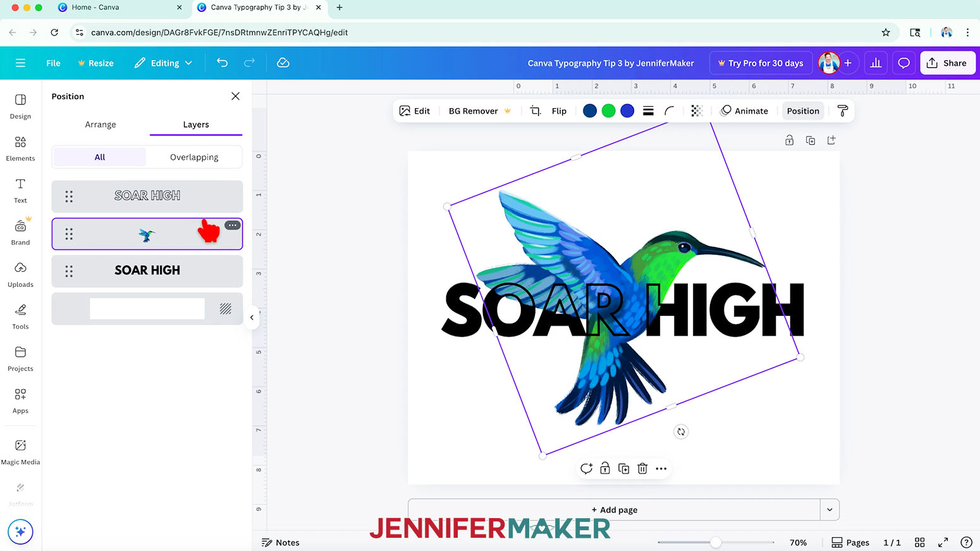This screenshot has height=551, width=980.
Task: Select the green color swatch
Action: 608,111
